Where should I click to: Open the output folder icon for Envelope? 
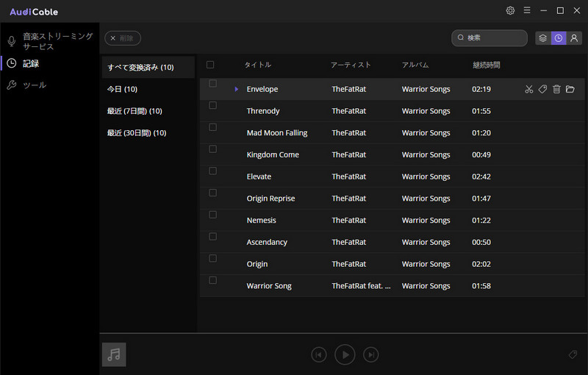570,89
